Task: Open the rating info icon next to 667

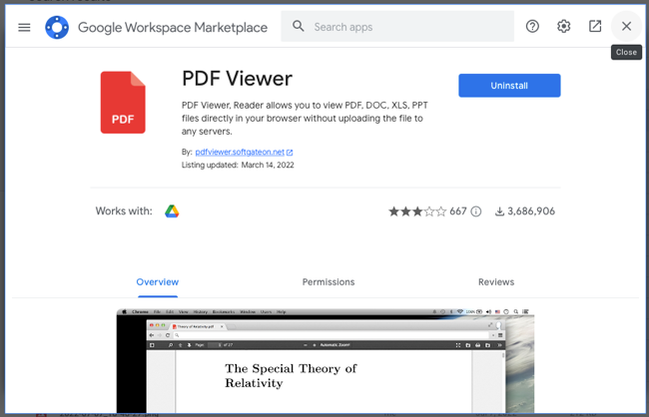Action: pos(476,212)
